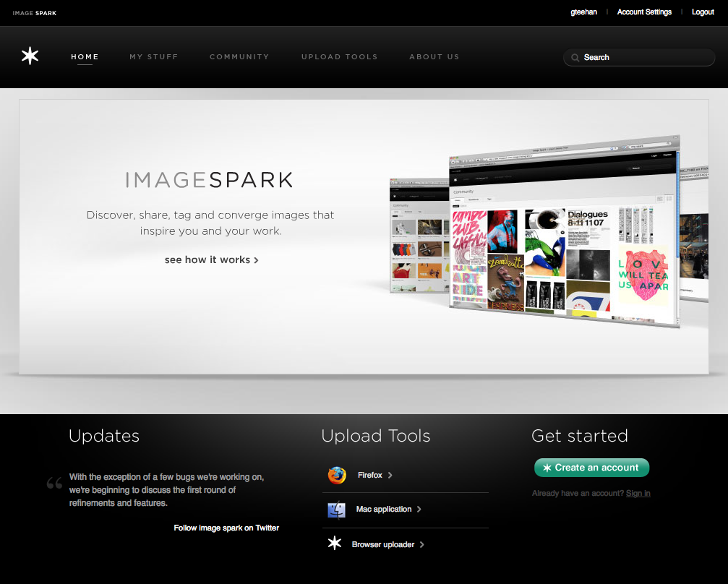
Task: Click the Image Spark wordmark at top left
Action: [34, 12]
